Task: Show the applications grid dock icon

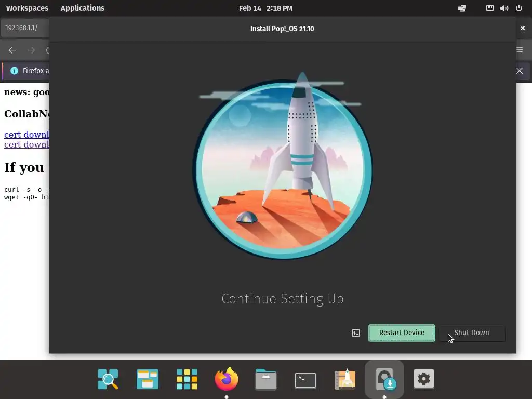Action: (x=187, y=379)
